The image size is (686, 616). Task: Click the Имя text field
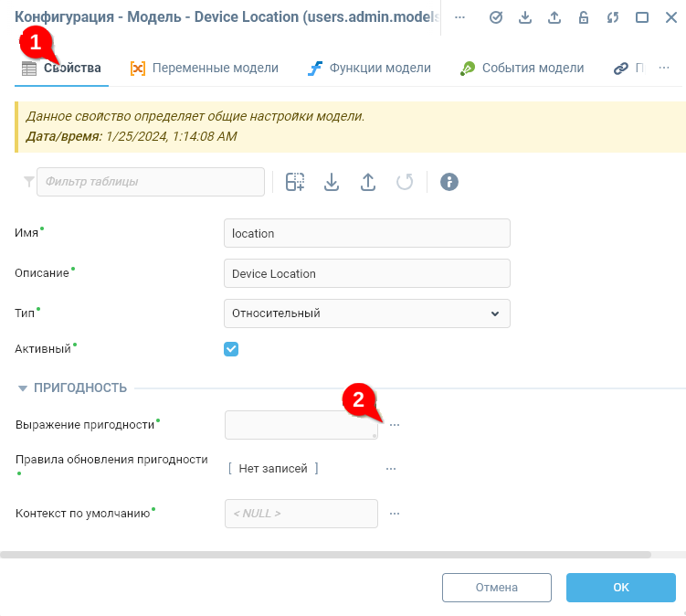tap(366, 233)
